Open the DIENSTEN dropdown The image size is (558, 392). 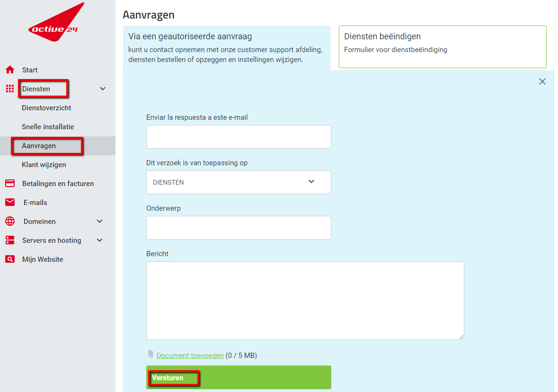(x=239, y=182)
